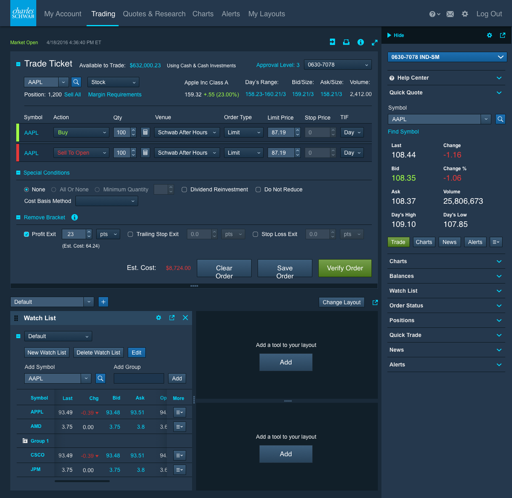Click the Limit Price field on Buy row
The width and height of the screenshot is (512, 498).
click(281, 132)
